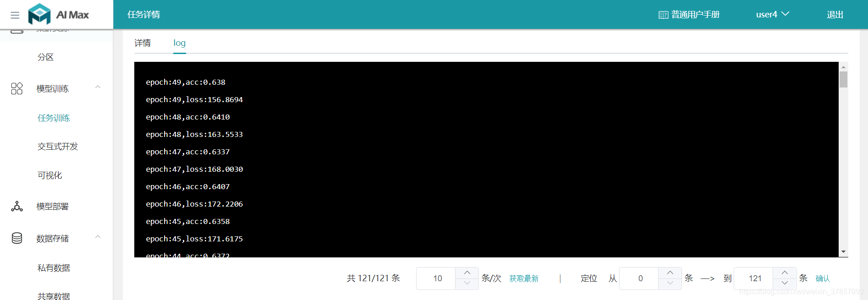Click log line epoch:46,acc:0.6407
Viewport: 868px width, 300px height.
[x=188, y=187]
